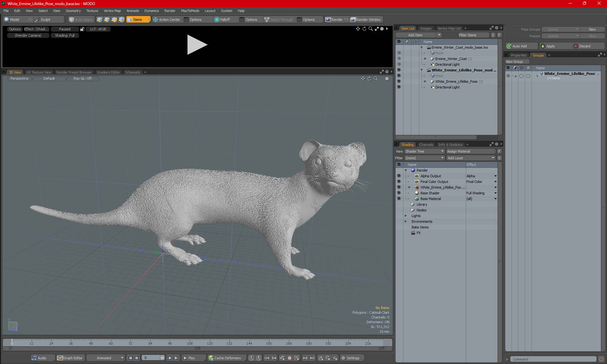Viewport: 607px width, 364px height.
Task: Open the Channels tab
Action: coord(426,145)
